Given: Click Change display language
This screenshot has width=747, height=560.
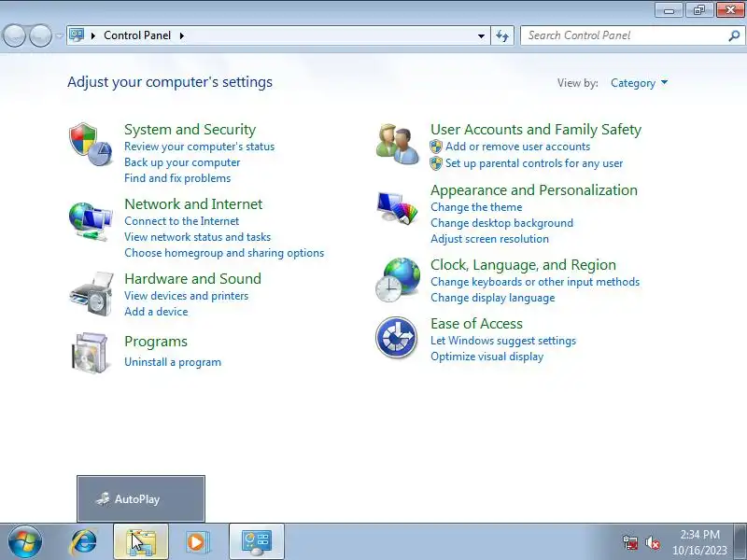Looking at the screenshot, I should [493, 298].
